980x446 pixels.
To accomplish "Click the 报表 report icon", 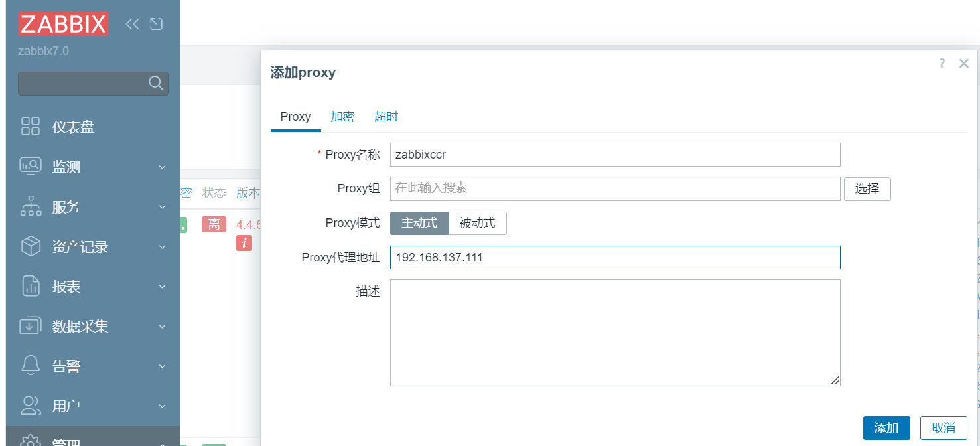I will (31, 286).
